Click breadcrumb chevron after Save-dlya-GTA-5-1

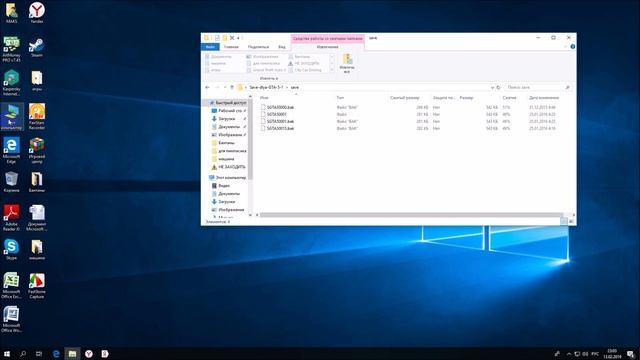pyautogui.click(x=287, y=87)
